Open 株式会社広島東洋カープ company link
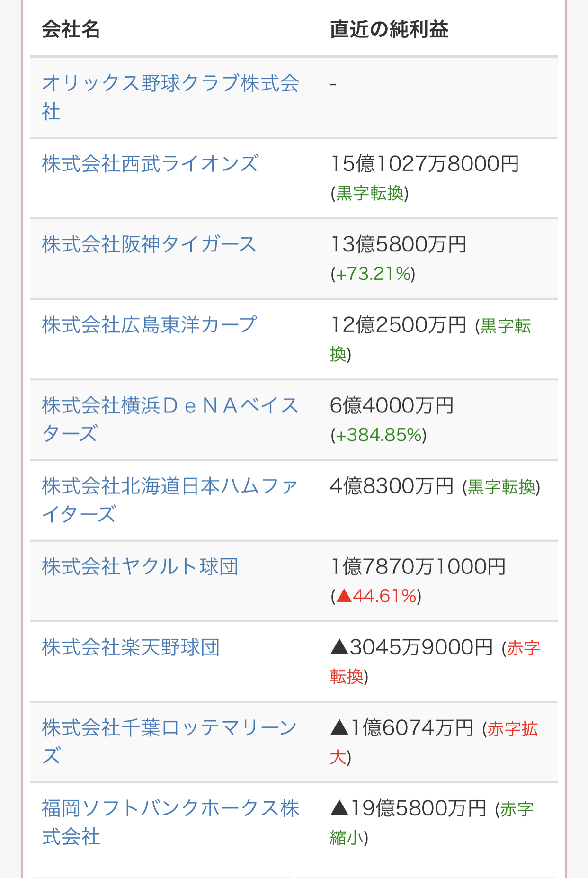The image size is (588, 878). pyautogui.click(x=149, y=325)
